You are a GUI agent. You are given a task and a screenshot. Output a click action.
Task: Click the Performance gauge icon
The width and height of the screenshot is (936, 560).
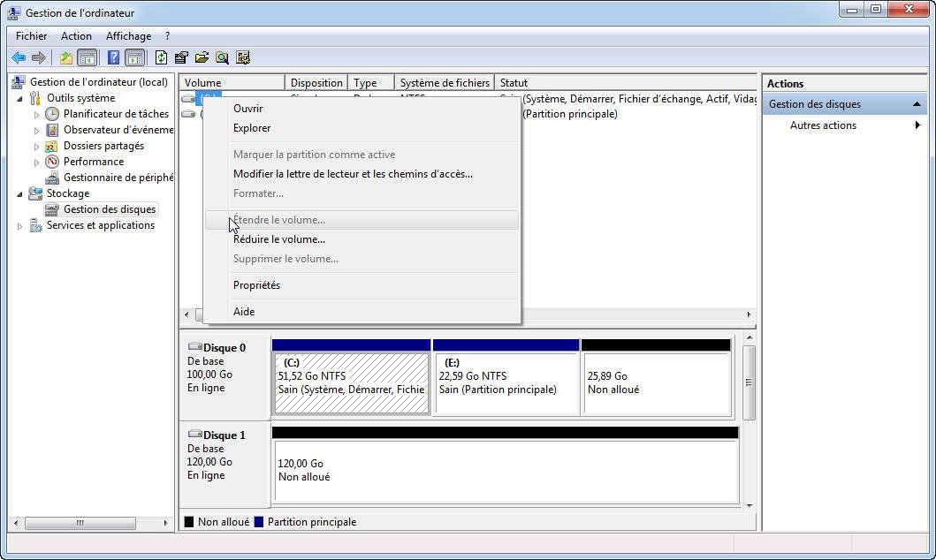tap(52, 162)
